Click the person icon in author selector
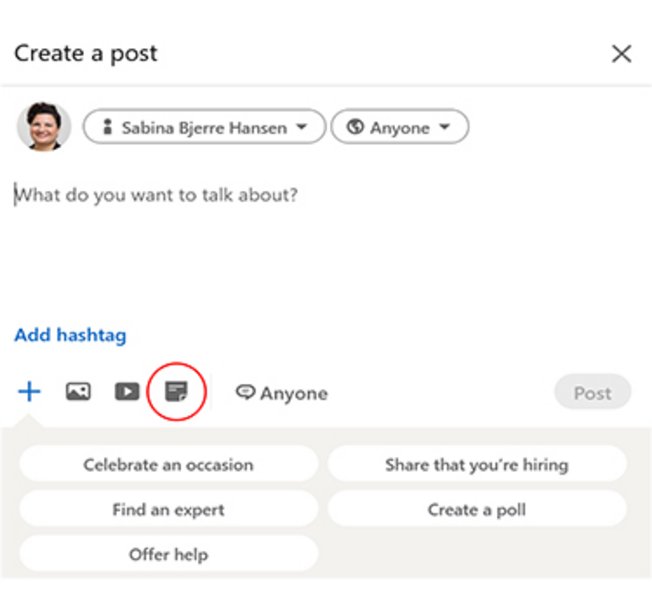The width and height of the screenshot is (652, 600). pos(107,128)
